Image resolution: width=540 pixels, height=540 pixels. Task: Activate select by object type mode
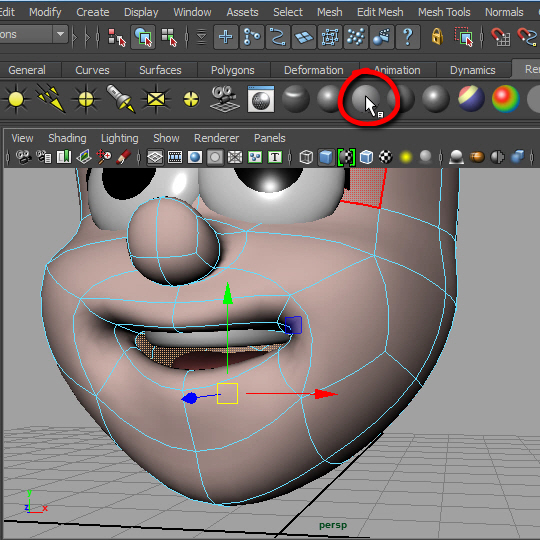point(143,37)
